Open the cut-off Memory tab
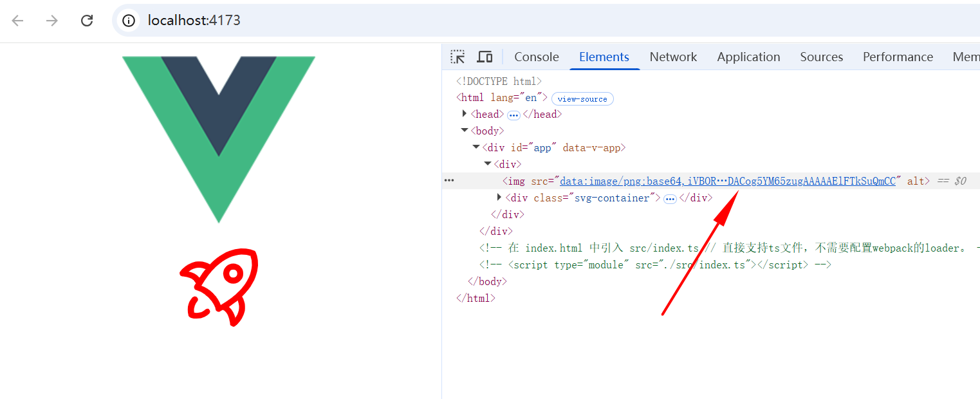 coord(966,57)
